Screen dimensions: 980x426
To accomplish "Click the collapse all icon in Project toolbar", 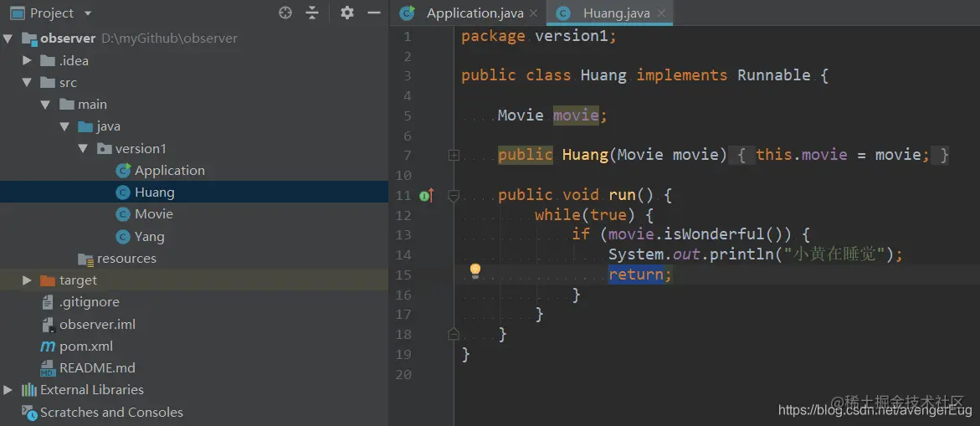I will click(x=312, y=13).
